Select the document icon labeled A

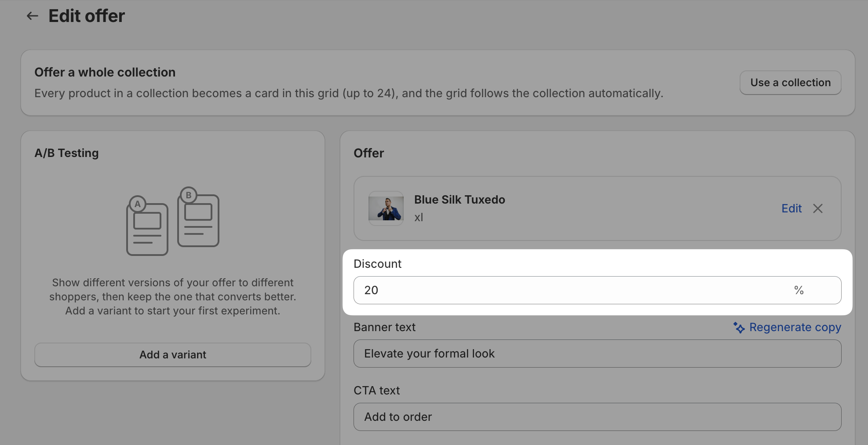[147, 226]
